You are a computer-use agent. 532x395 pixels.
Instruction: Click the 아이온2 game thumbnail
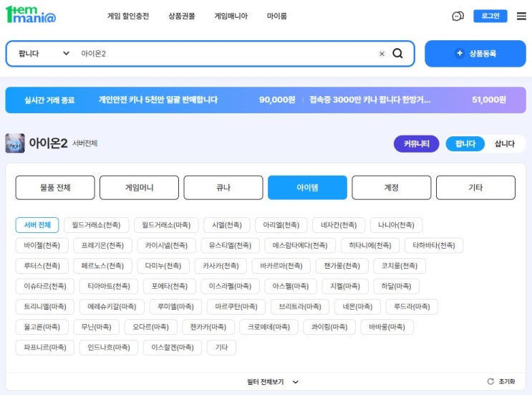(x=15, y=143)
